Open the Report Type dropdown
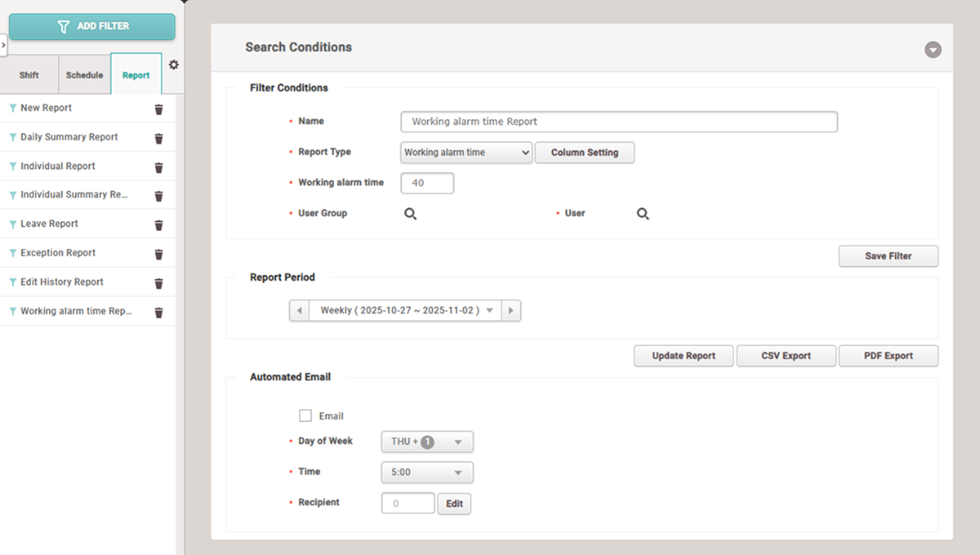Screen dimensions: 980x555 (x=466, y=153)
